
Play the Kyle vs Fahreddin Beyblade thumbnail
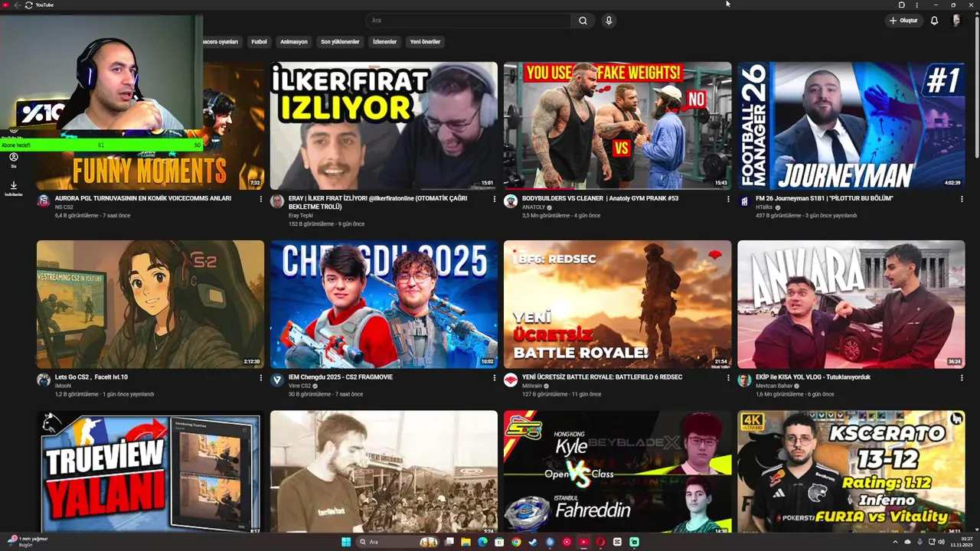617,471
